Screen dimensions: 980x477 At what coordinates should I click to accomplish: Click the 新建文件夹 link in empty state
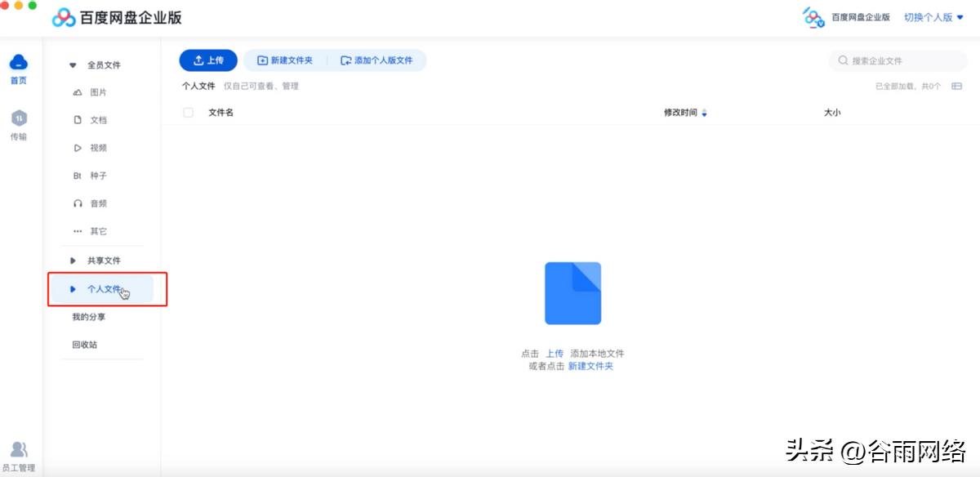(x=591, y=366)
